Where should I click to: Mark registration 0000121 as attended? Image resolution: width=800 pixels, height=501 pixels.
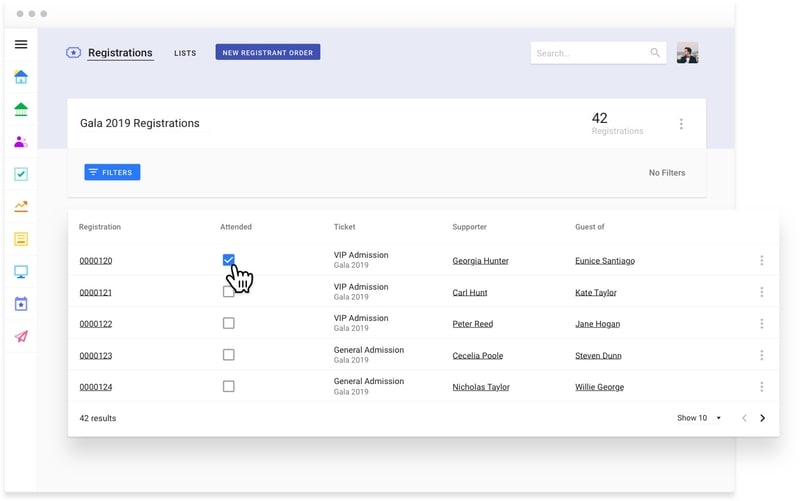pos(229,292)
